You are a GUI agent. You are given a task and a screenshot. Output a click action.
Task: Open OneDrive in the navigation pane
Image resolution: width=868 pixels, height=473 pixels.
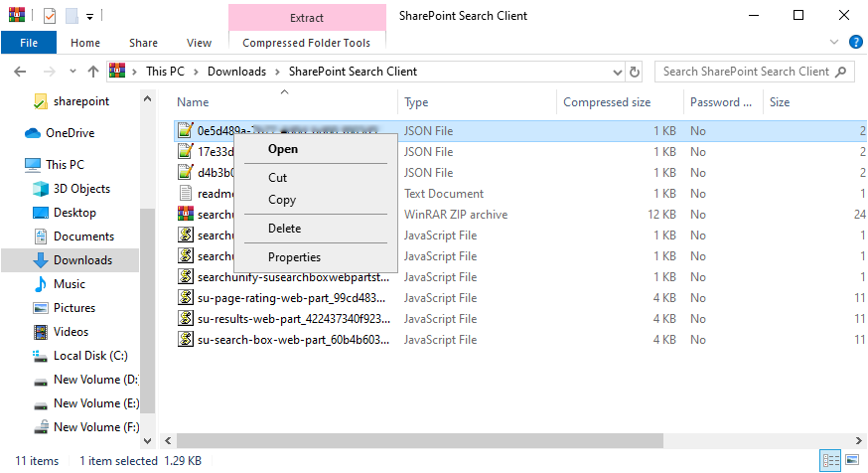pos(70,133)
